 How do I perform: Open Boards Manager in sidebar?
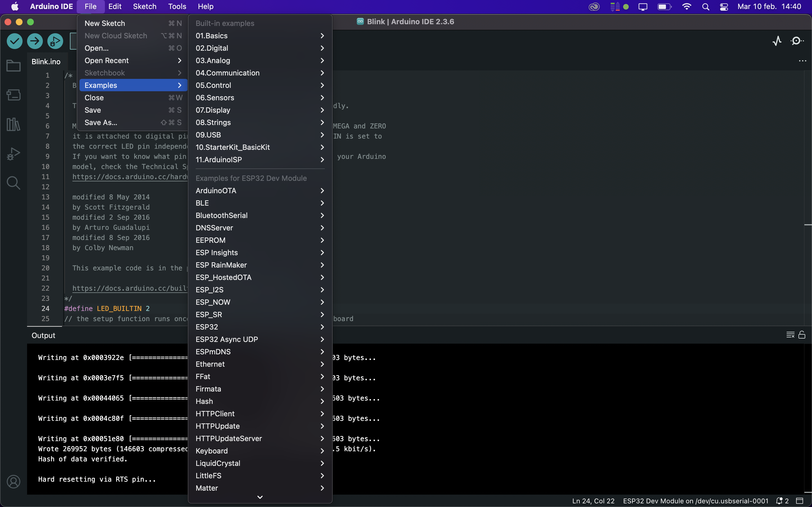tap(14, 95)
